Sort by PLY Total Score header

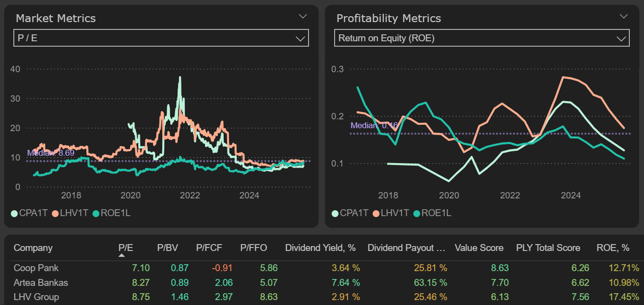pyautogui.click(x=548, y=248)
